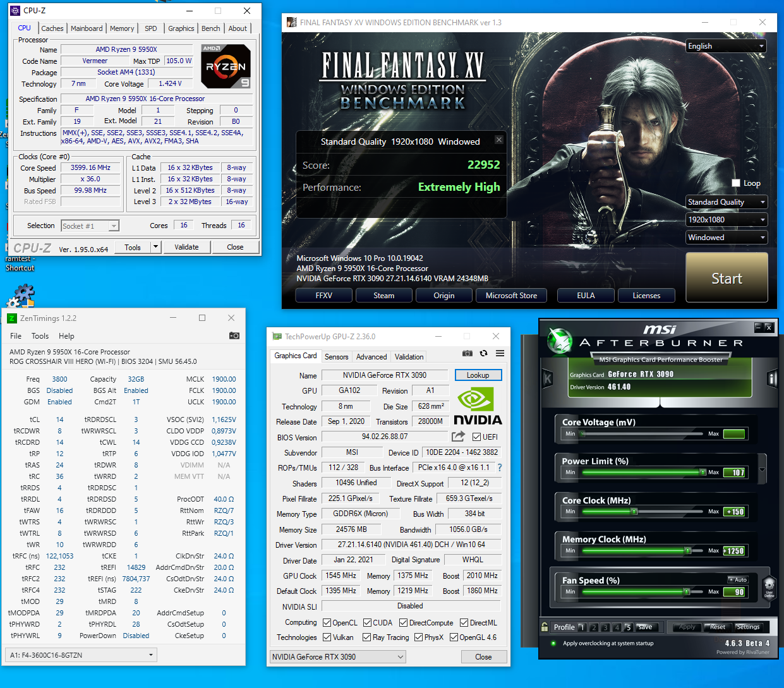This screenshot has width=784, height=688.
Task: Click the Afterburner profile lock icon
Action: point(545,627)
